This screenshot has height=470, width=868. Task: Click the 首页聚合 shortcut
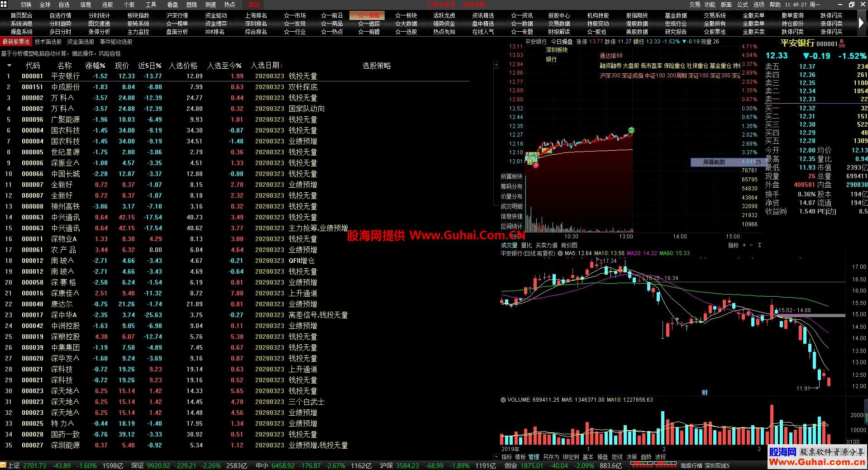[22, 15]
